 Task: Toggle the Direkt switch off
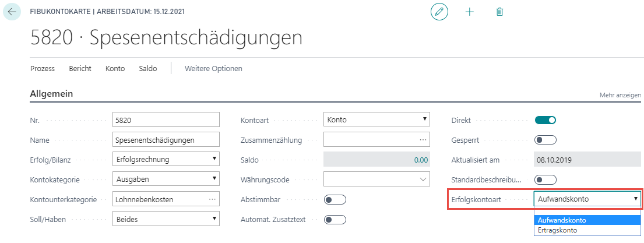tap(545, 120)
